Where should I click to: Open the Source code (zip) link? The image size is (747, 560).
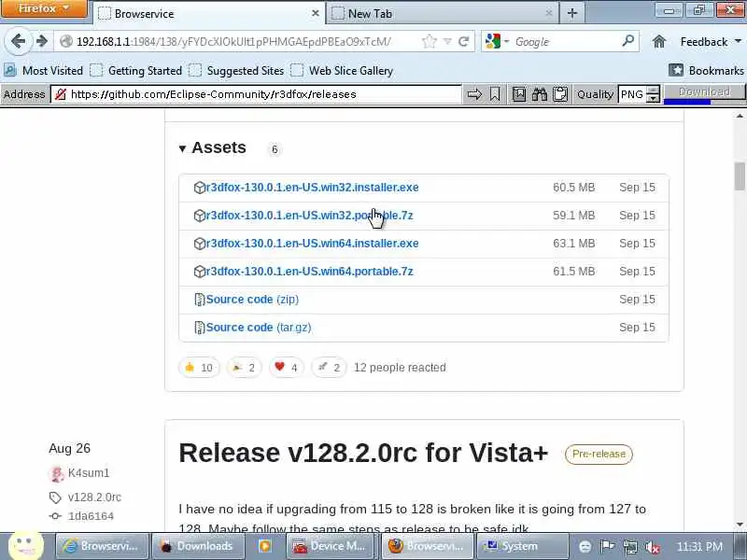click(x=252, y=300)
